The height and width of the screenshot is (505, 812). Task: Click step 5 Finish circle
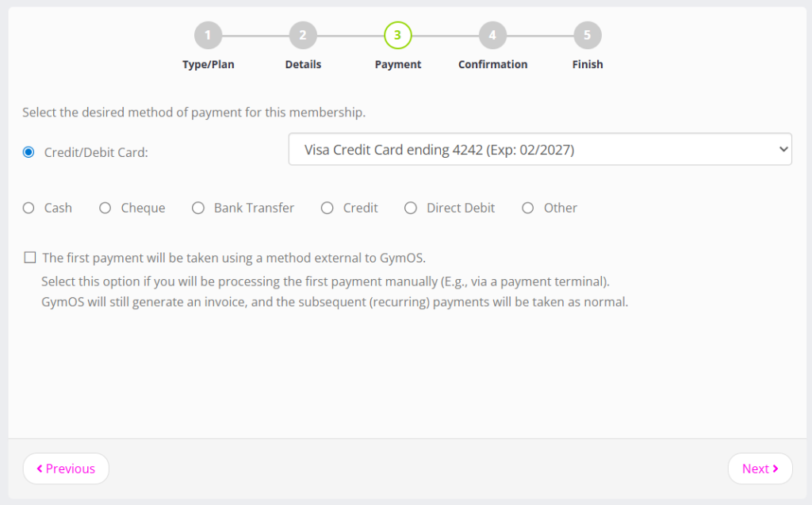click(588, 35)
